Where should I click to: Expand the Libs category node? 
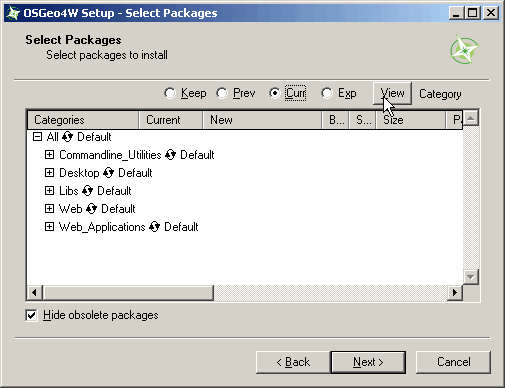pos(49,191)
